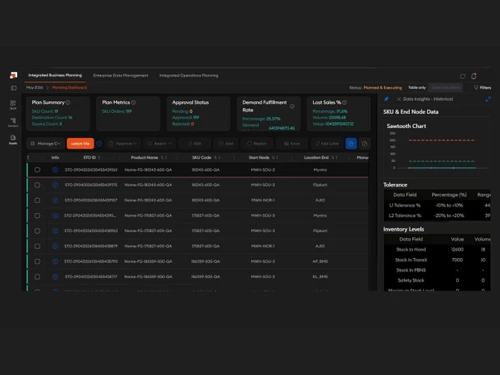Click the Product Name column header
The height and width of the screenshot is (375, 500).
coord(144,157)
